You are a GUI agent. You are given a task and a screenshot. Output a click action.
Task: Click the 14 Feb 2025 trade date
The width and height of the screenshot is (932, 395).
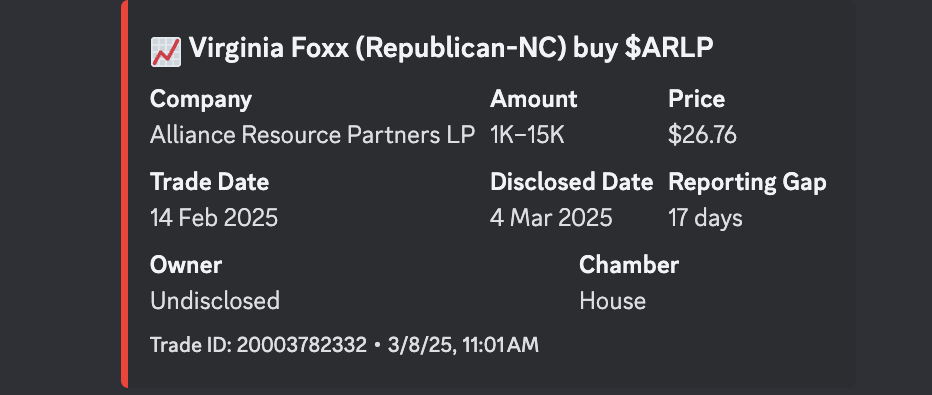click(x=214, y=218)
